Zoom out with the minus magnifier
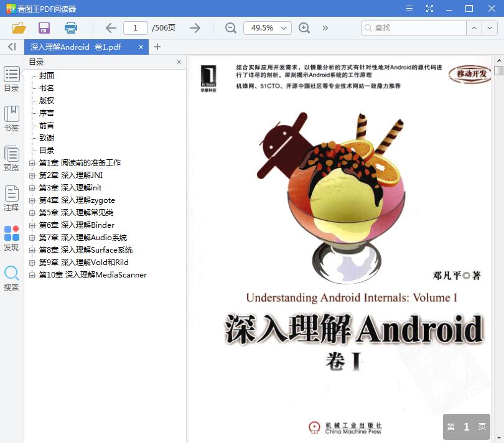The width and height of the screenshot is (504, 443). pos(230,28)
